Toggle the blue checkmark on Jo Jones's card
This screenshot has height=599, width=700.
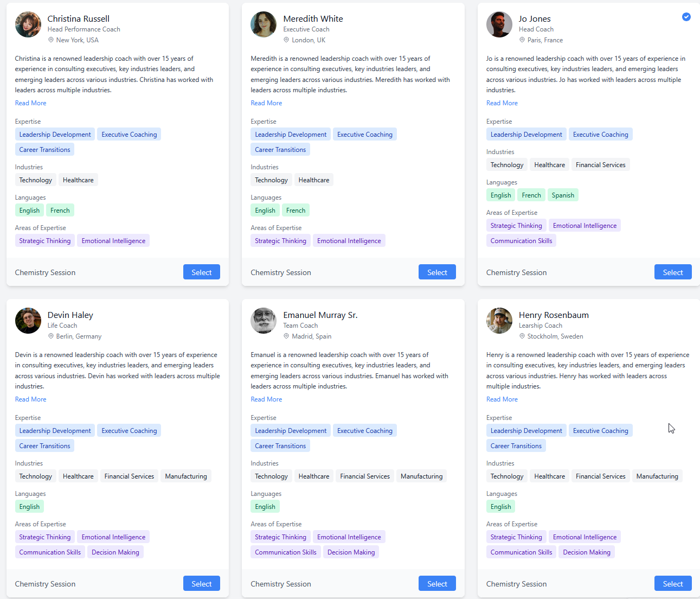[x=686, y=17]
